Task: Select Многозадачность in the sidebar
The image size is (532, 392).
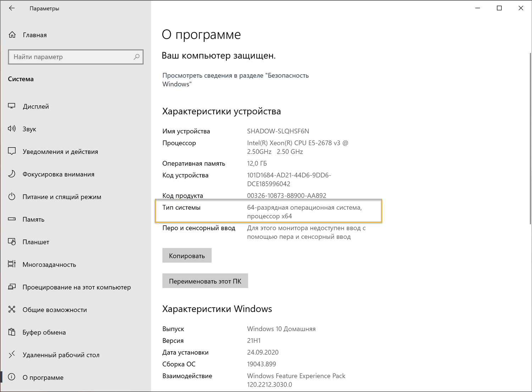Action: coord(49,264)
